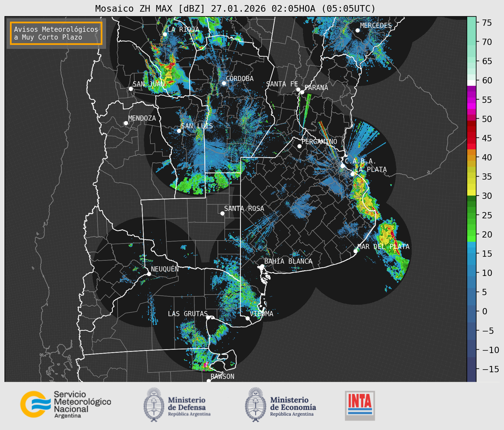Click the SANTA ROSA label text
This screenshot has height=430, width=504.
(244, 209)
